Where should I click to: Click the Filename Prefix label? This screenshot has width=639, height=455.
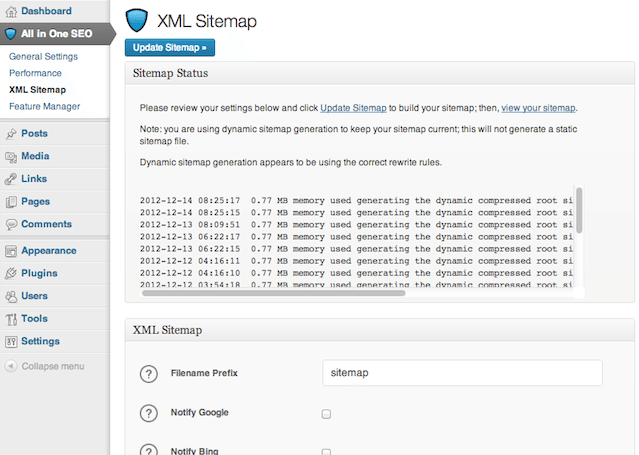204,373
